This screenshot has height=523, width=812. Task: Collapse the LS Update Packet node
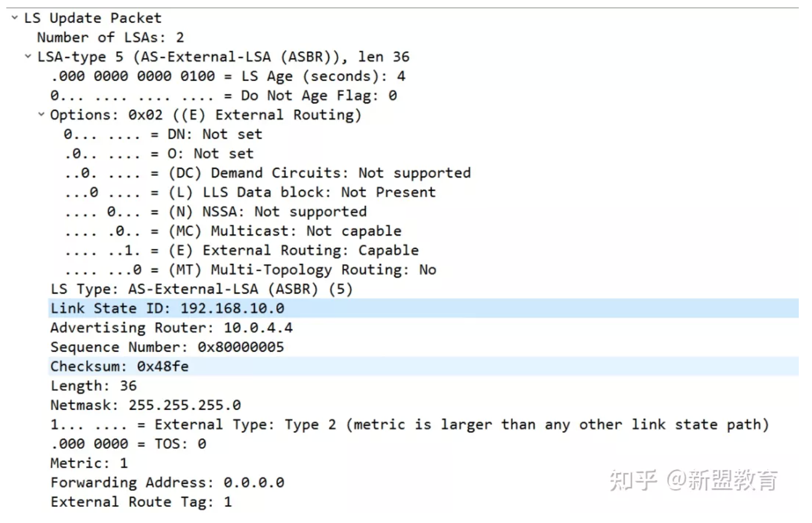pyautogui.click(x=14, y=18)
